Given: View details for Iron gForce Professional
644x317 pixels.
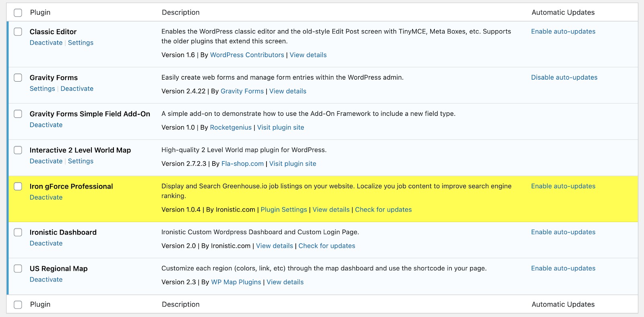Looking at the screenshot, I should [x=331, y=210].
